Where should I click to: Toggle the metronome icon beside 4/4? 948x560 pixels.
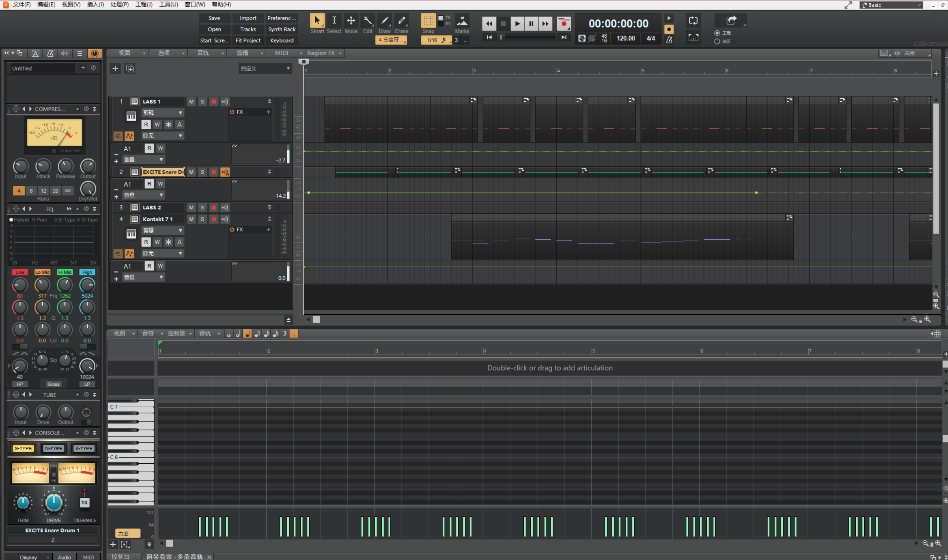pos(669,39)
